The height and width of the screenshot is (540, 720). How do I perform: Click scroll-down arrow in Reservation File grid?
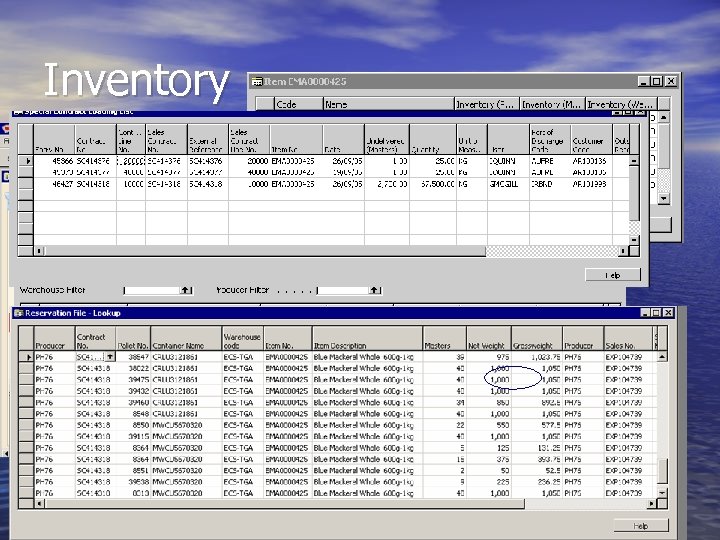(662, 492)
